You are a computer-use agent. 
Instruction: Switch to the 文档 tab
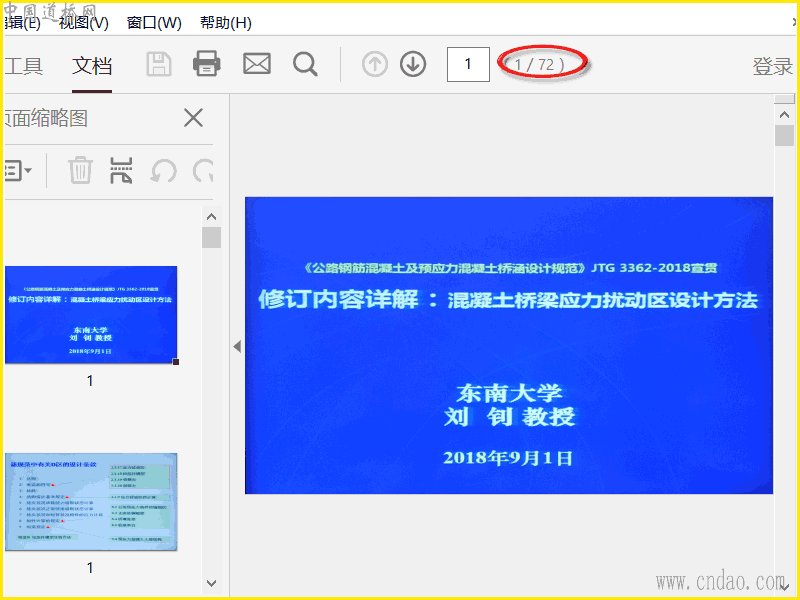pos(92,66)
